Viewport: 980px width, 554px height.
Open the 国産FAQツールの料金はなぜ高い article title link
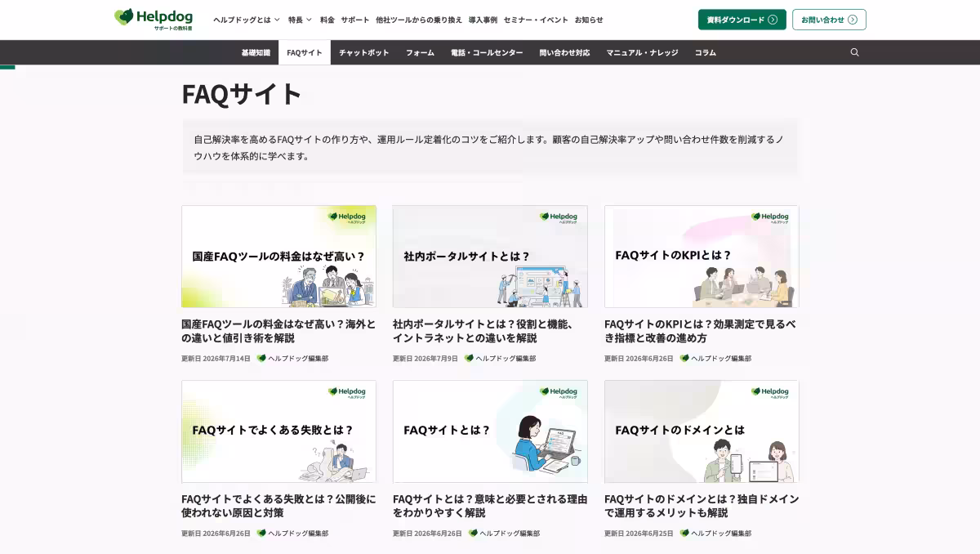coord(278,331)
